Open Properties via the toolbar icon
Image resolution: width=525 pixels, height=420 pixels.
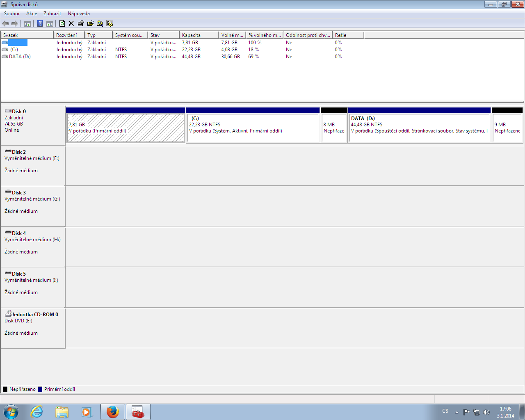point(81,23)
